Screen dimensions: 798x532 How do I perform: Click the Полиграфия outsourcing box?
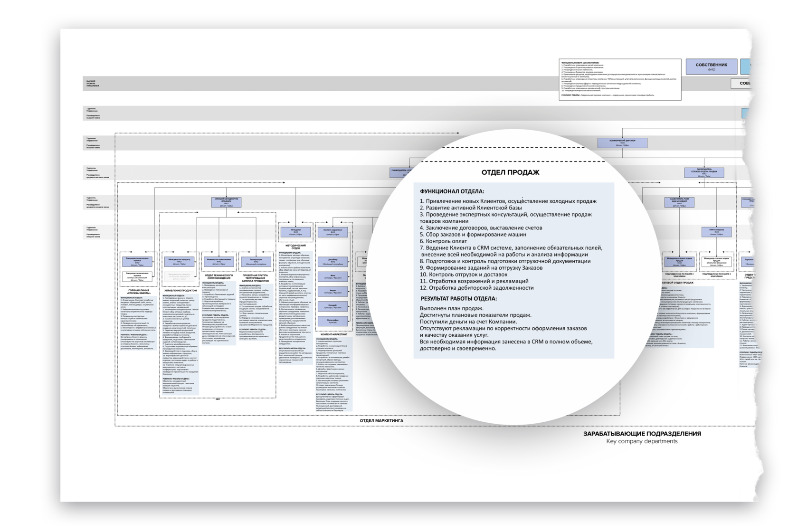pos(332,321)
